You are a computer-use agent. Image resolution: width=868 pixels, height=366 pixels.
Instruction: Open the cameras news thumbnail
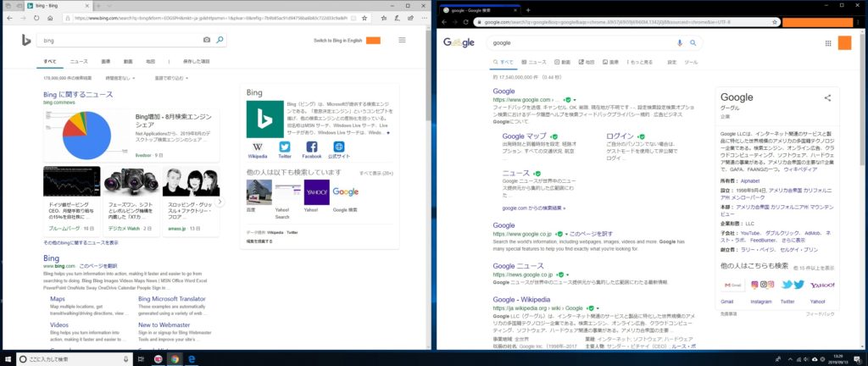131,181
